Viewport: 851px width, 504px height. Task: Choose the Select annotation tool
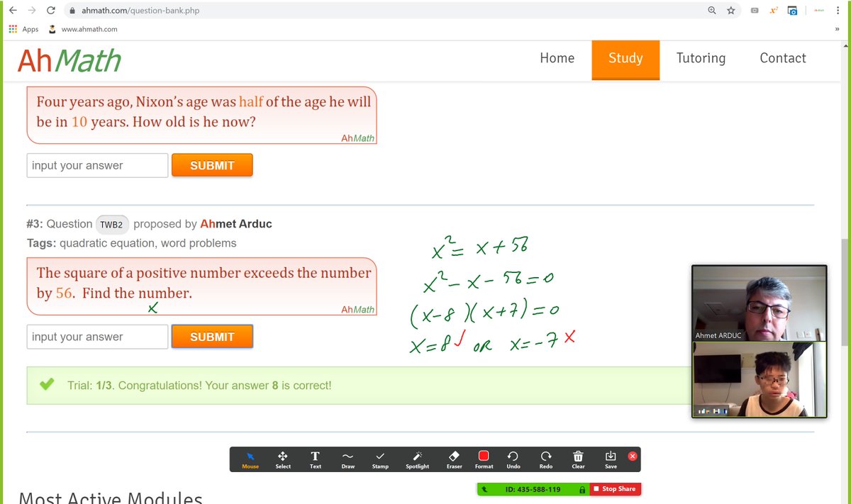[283, 459]
